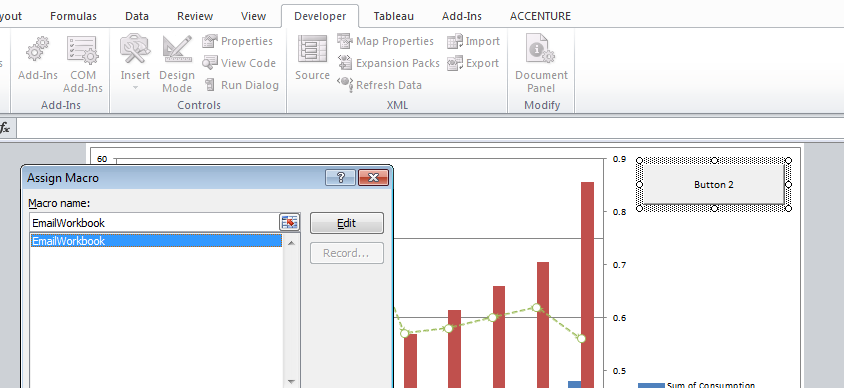Screen dimensions: 844x388
Task: Select the tallest red chart bar
Action: (587, 285)
